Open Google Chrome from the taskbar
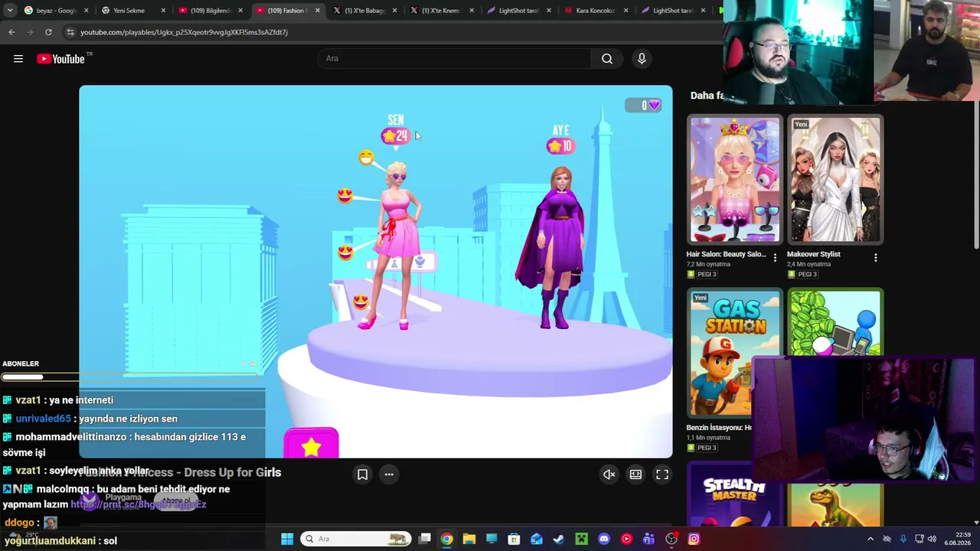Screen dimensions: 980x551 point(446,539)
